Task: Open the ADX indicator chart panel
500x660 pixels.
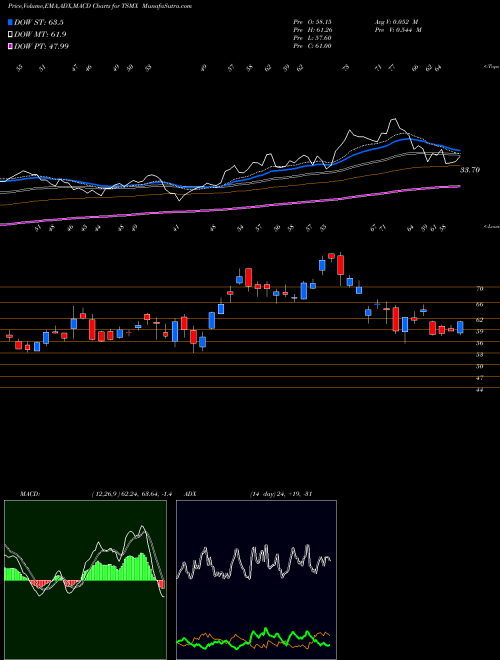Action: pos(256,580)
